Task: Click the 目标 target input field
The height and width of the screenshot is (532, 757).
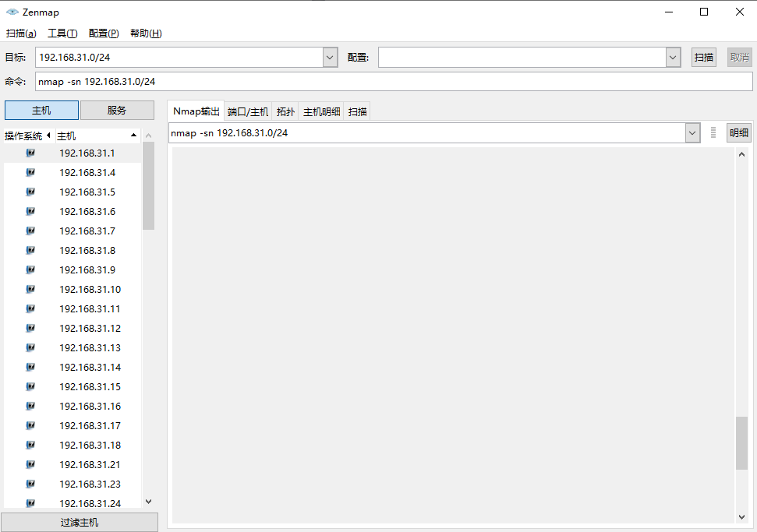Action: click(179, 58)
